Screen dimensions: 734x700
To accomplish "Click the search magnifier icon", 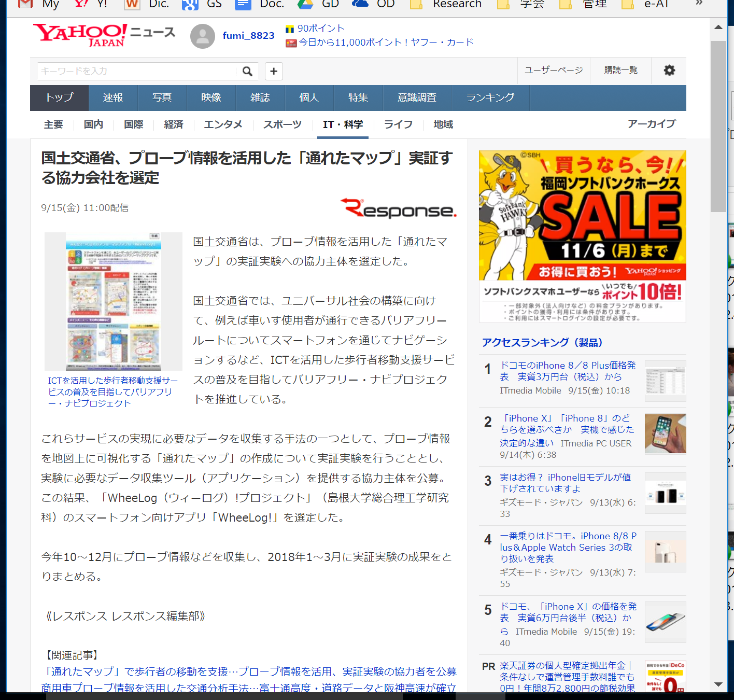I will coord(248,71).
